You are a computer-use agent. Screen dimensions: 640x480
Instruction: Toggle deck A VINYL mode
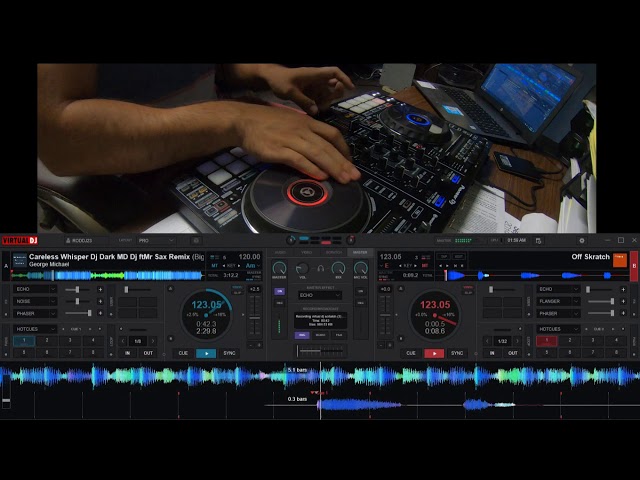tap(237, 287)
